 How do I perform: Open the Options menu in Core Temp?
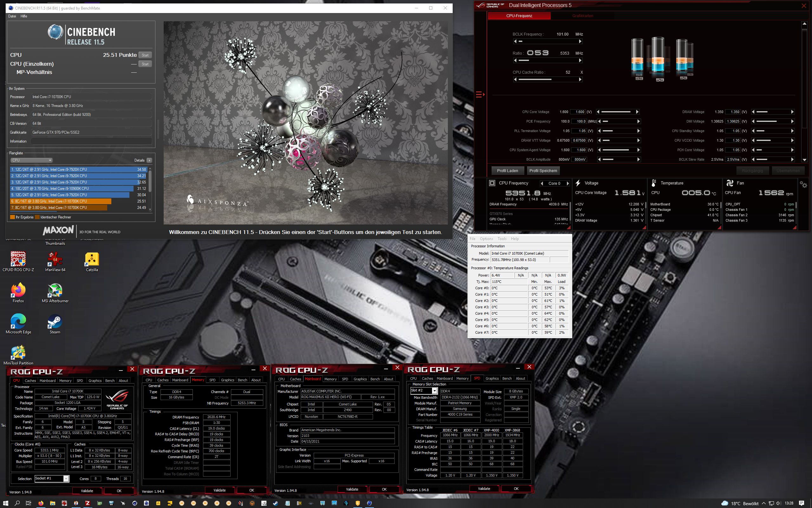coord(486,239)
